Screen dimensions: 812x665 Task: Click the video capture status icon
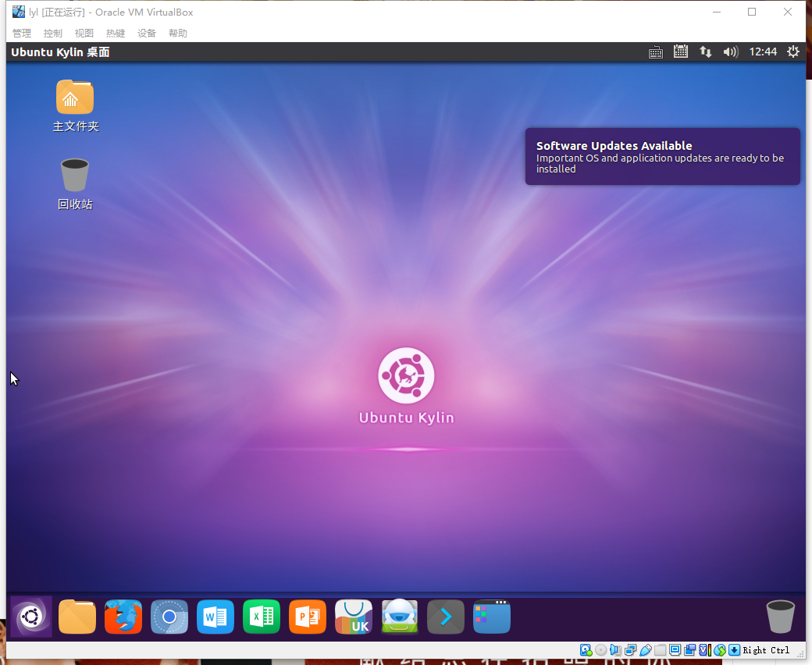[689, 650]
